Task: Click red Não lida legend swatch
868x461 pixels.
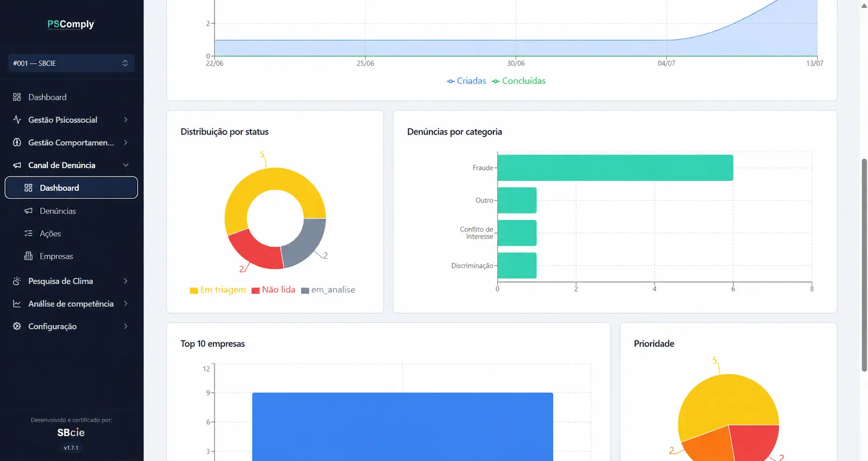Action: pyautogui.click(x=256, y=291)
